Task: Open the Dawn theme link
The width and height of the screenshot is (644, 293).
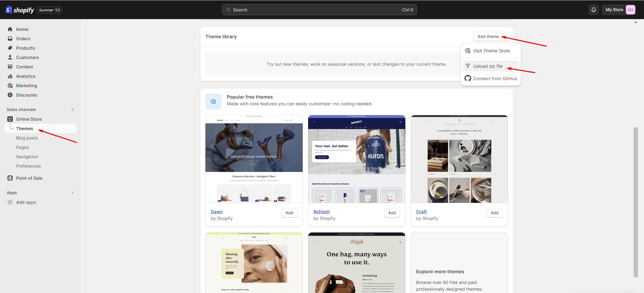Action: [x=217, y=212]
